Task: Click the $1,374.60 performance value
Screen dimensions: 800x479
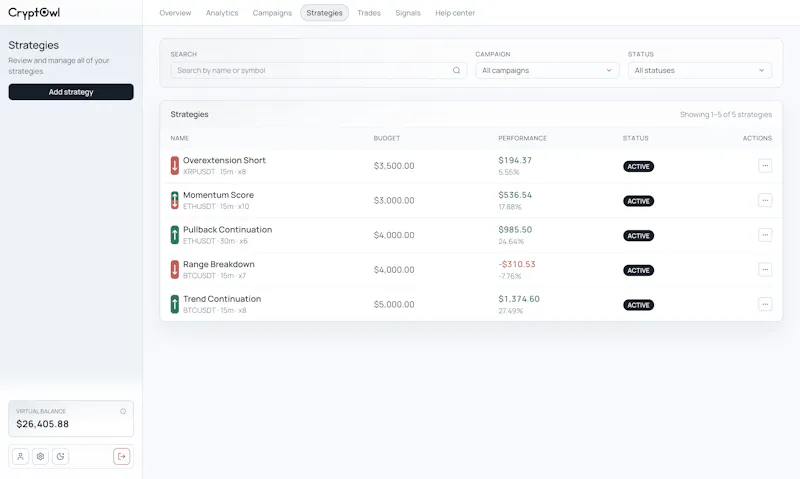Action: coord(519,299)
